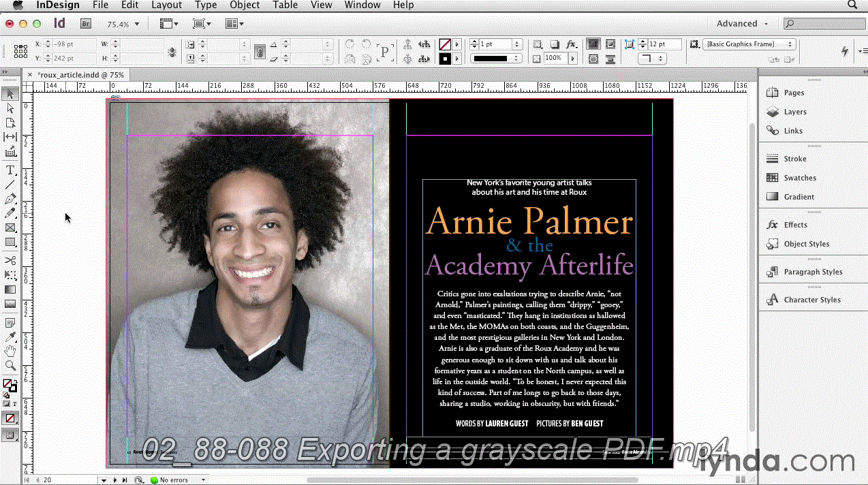Open the Object menu
The image size is (868, 485).
pos(245,5)
